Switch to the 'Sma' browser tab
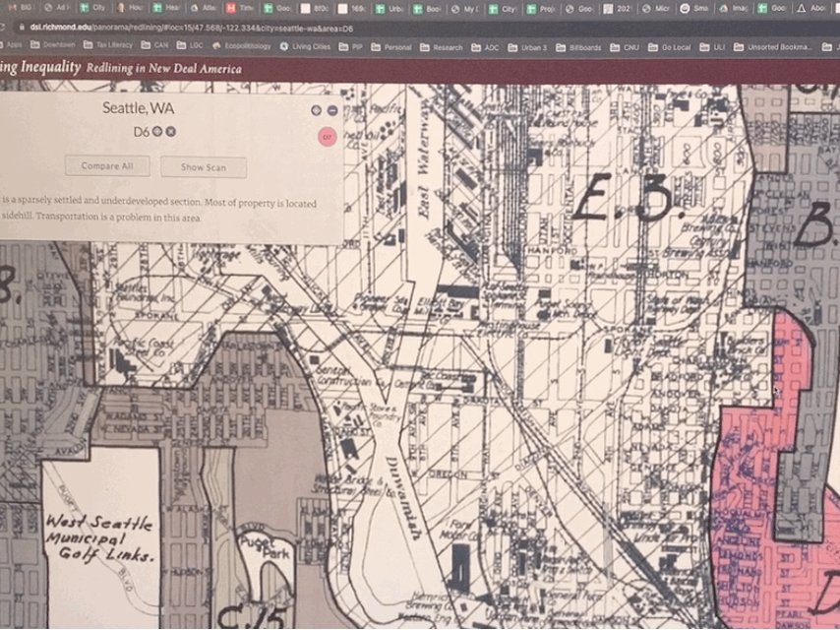 (x=693, y=9)
